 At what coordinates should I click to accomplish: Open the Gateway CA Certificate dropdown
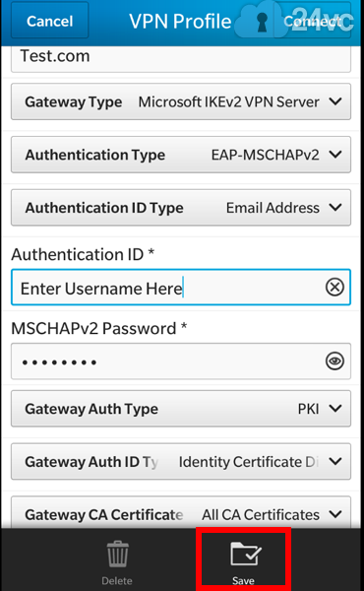click(x=181, y=512)
